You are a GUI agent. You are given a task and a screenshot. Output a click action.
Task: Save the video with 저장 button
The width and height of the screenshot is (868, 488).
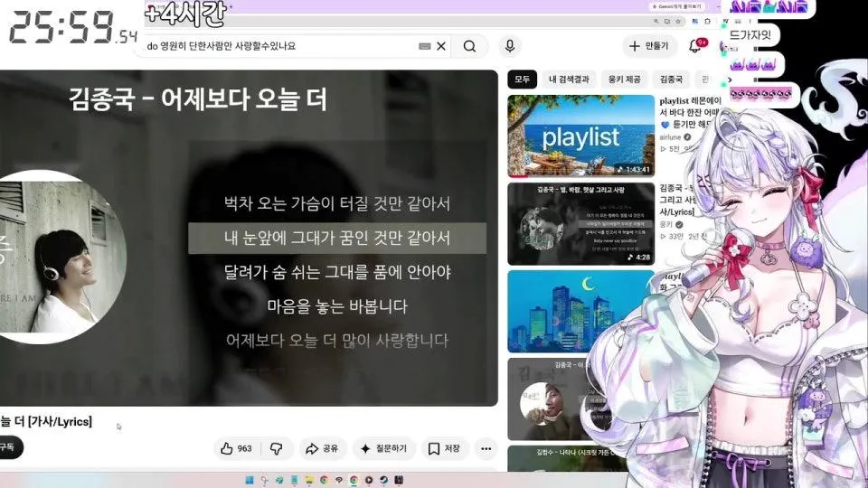(445, 449)
